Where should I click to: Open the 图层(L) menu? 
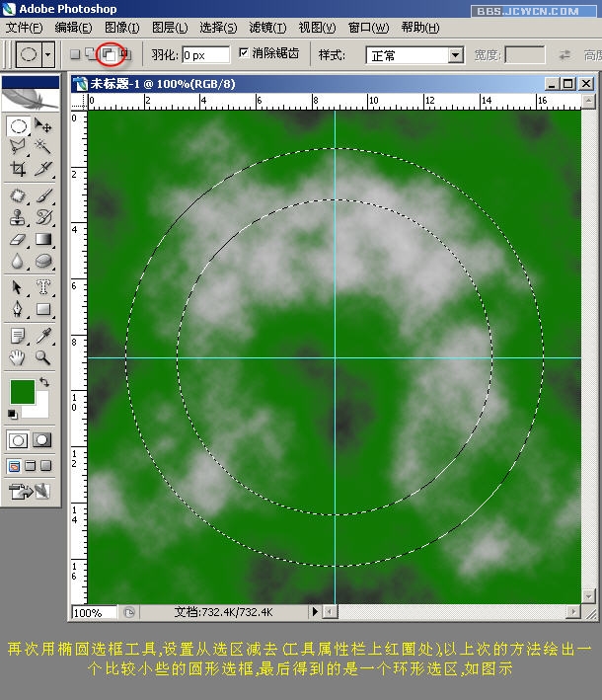[x=170, y=28]
